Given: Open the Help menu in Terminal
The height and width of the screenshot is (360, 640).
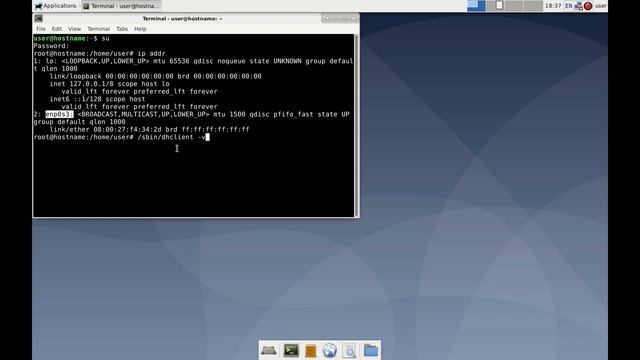Looking at the screenshot, I should coord(140,29).
